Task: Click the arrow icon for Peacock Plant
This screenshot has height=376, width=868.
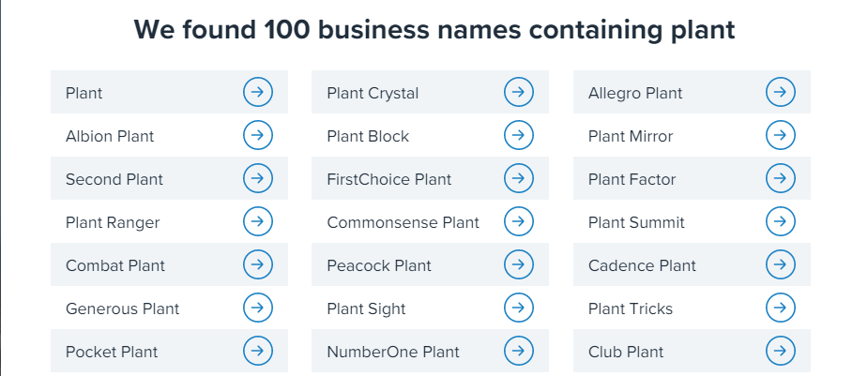Action: pyautogui.click(x=519, y=265)
